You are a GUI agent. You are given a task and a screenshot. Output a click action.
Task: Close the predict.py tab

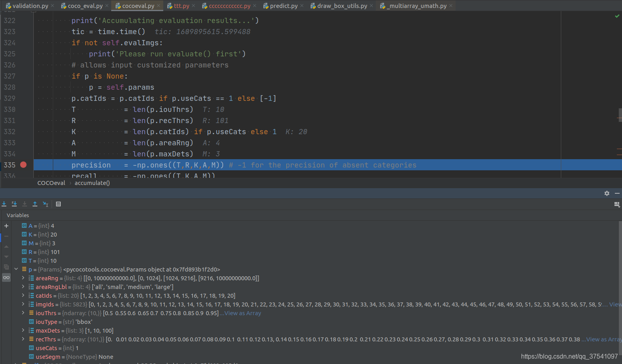[x=302, y=6]
